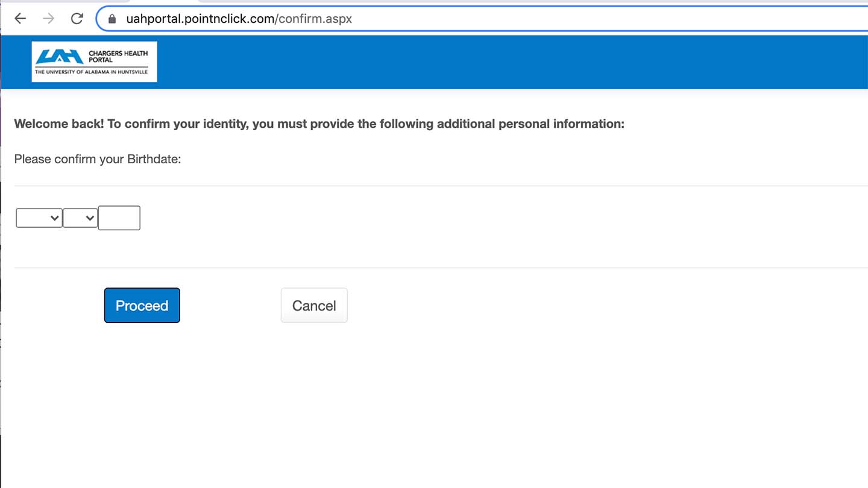Click the 'Welcome back!' heading text
868x488 pixels.
[59, 124]
